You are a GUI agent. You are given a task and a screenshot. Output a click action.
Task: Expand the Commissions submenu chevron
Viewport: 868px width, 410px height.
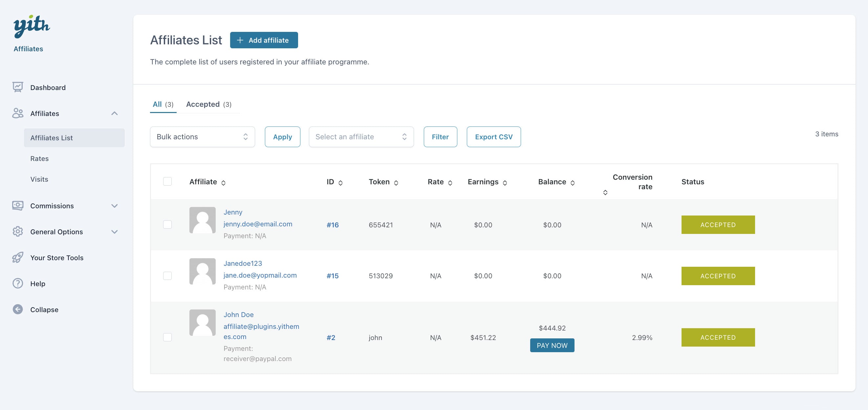pos(115,206)
